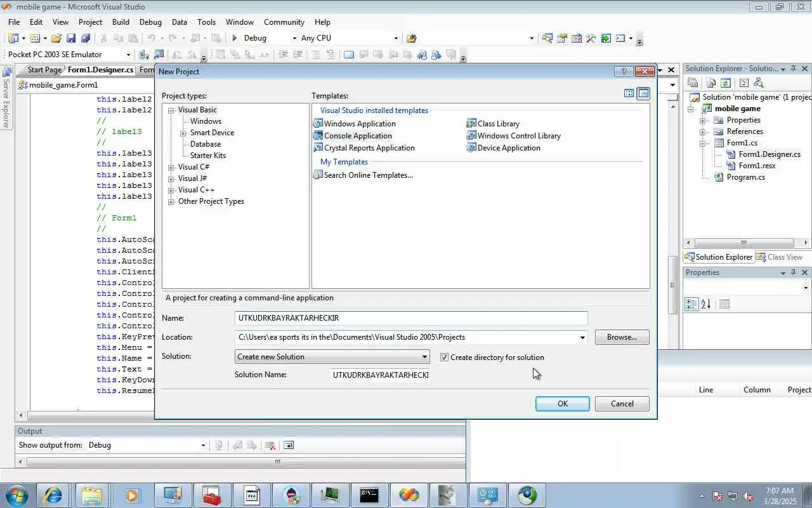Select Console Application template
The width and height of the screenshot is (812, 508).
(353, 136)
